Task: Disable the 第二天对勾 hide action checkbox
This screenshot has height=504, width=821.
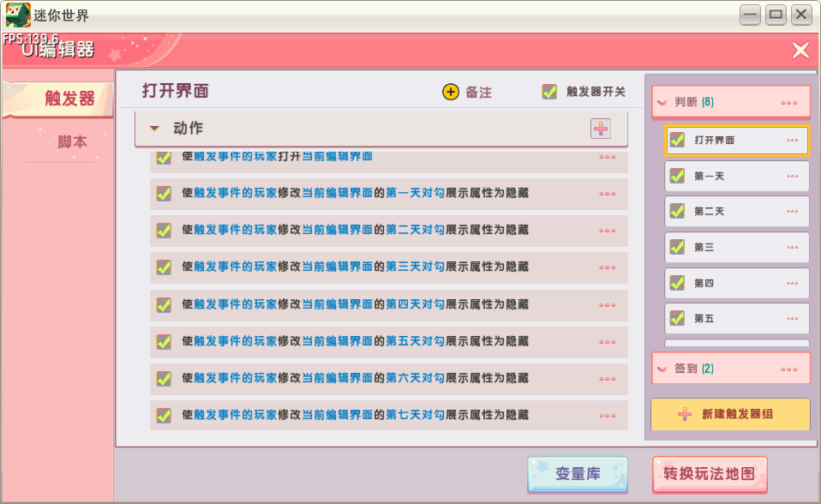Action: tap(164, 231)
